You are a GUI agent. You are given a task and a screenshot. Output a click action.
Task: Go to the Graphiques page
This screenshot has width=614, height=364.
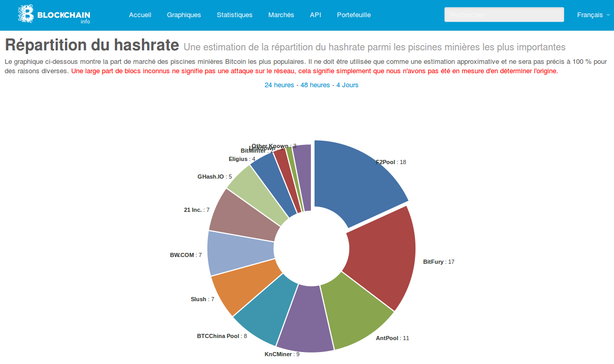[x=184, y=15]
